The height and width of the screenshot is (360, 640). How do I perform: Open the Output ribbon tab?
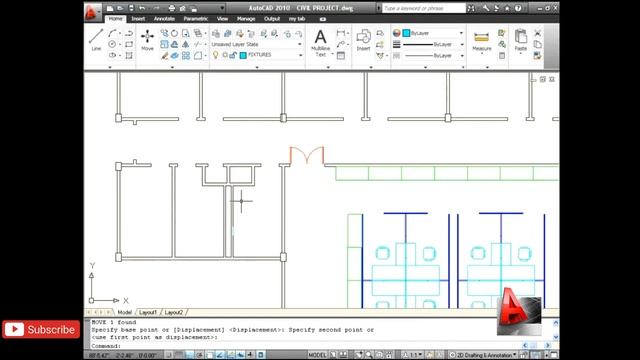[x=272, y=19]
